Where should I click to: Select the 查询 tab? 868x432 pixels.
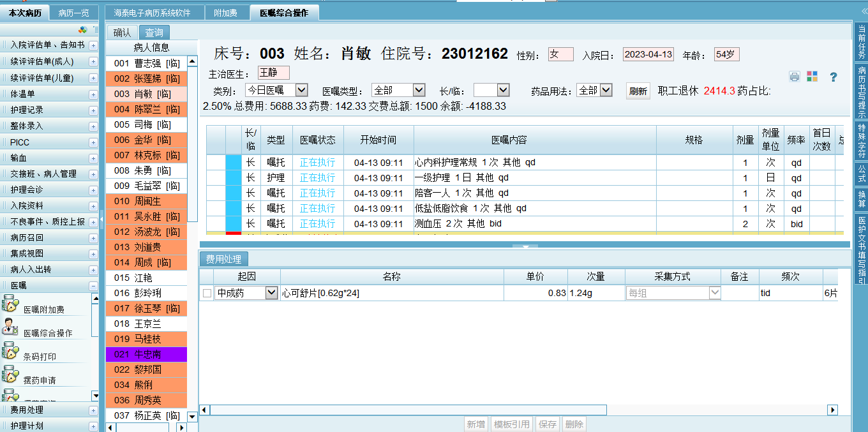154,33
